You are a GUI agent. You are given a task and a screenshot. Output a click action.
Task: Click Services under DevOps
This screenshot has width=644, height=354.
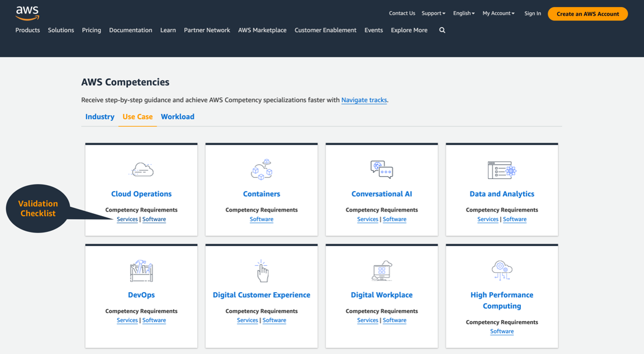[x=127, y=320]
